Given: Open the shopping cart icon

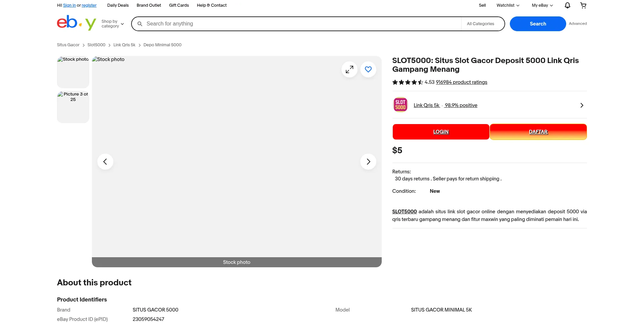Looking at the screenshot, I should [x=583, y=5].
